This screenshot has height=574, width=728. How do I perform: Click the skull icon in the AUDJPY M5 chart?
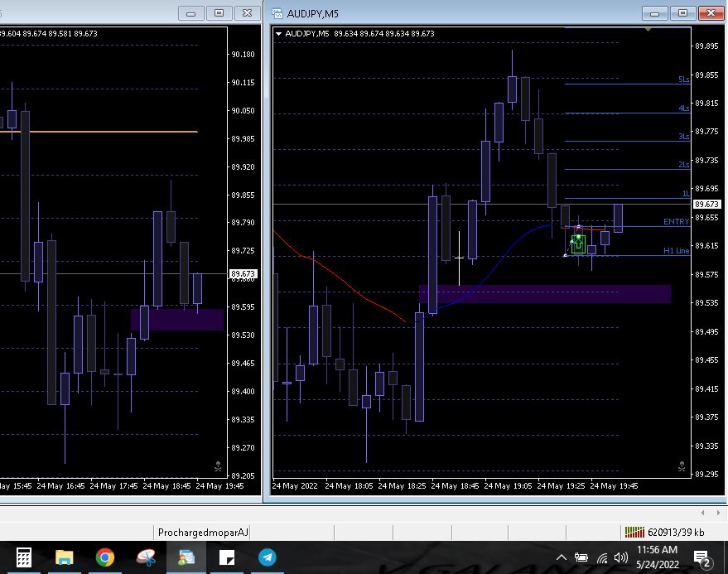pyautogui.click(x=682, y=466)
